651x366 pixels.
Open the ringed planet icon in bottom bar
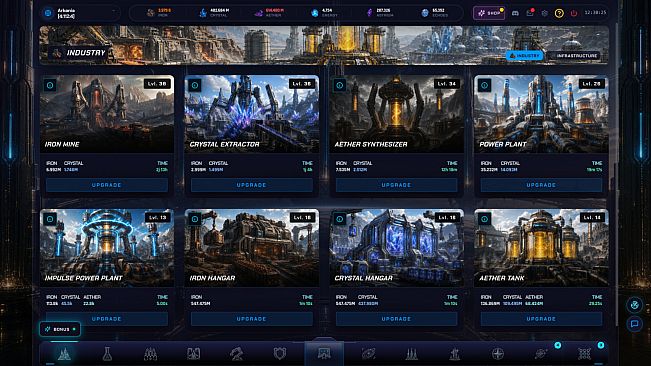541,354
